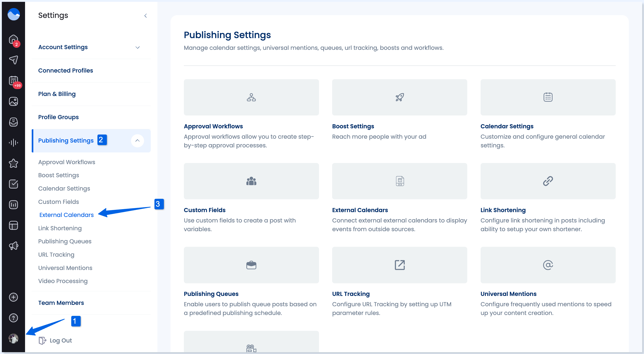Select External Calendars in the submenu
The height and width of the screenshot is (354, 644).
coord(66,215)
